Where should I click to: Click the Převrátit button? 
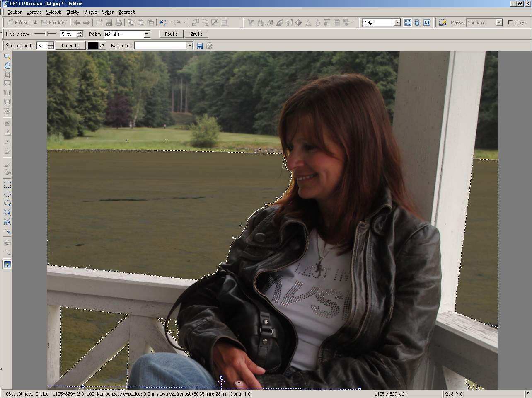pos(70,46)
